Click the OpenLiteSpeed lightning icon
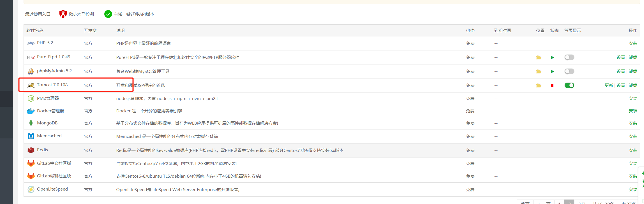Viewport: 644px width, 204px height. (31, 189)
